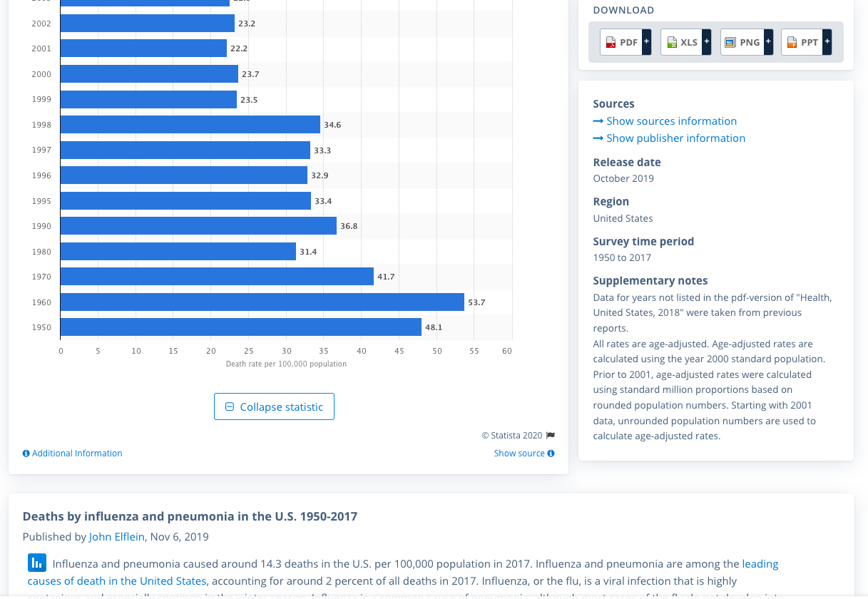Image resolution: width=868 pixels, height=599 pixels.
Task: Download the statistic as XLS
Action: 681,43
